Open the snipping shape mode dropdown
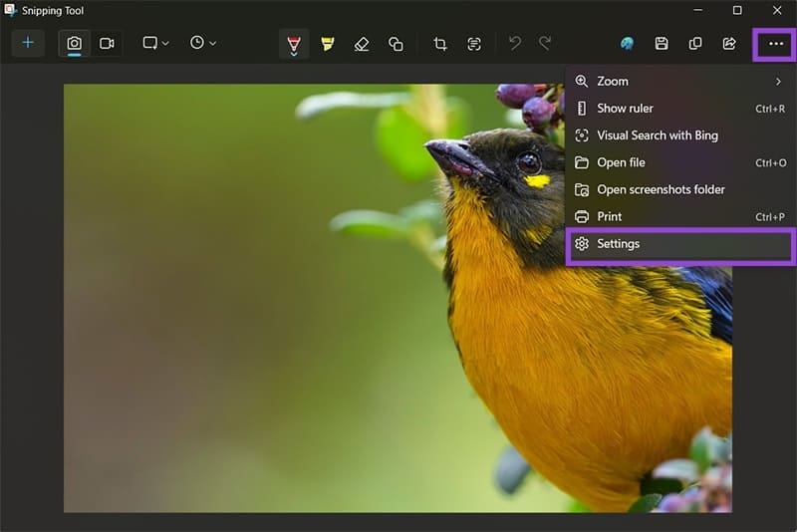The width and height of the screenshot is (797, 532). 155,44
